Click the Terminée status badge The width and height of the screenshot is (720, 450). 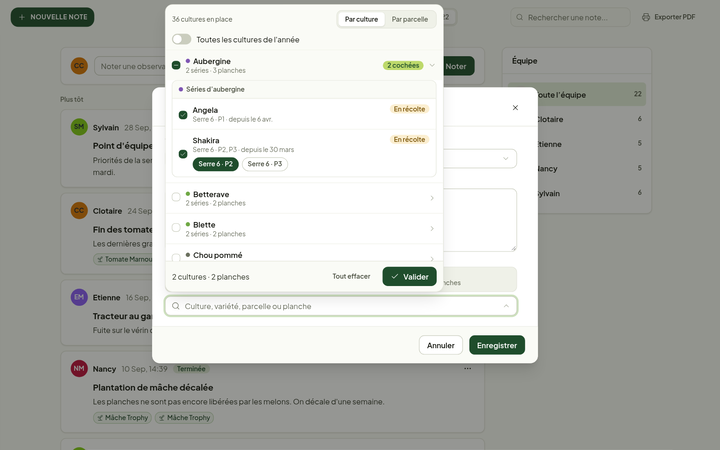191,369
